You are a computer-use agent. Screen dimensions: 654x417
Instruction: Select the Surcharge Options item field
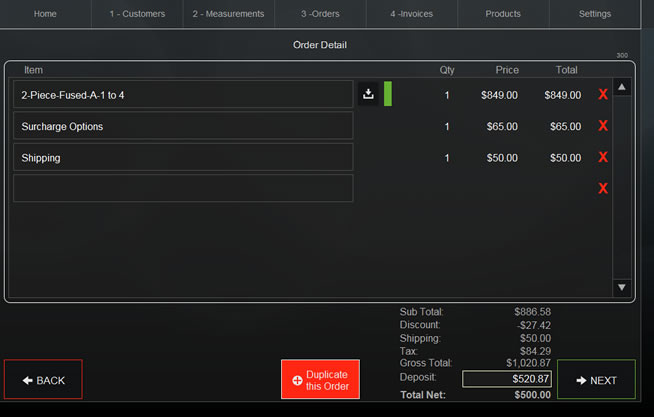[183, 126]
